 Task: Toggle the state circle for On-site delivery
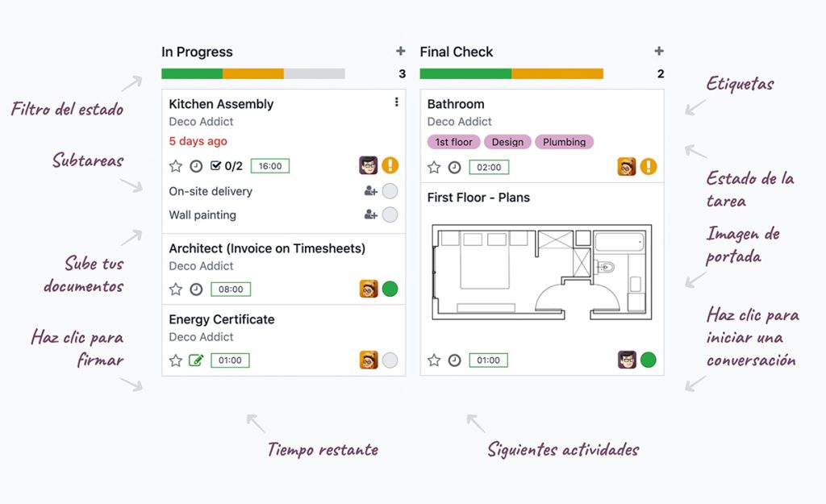click(x=390, y=190)
